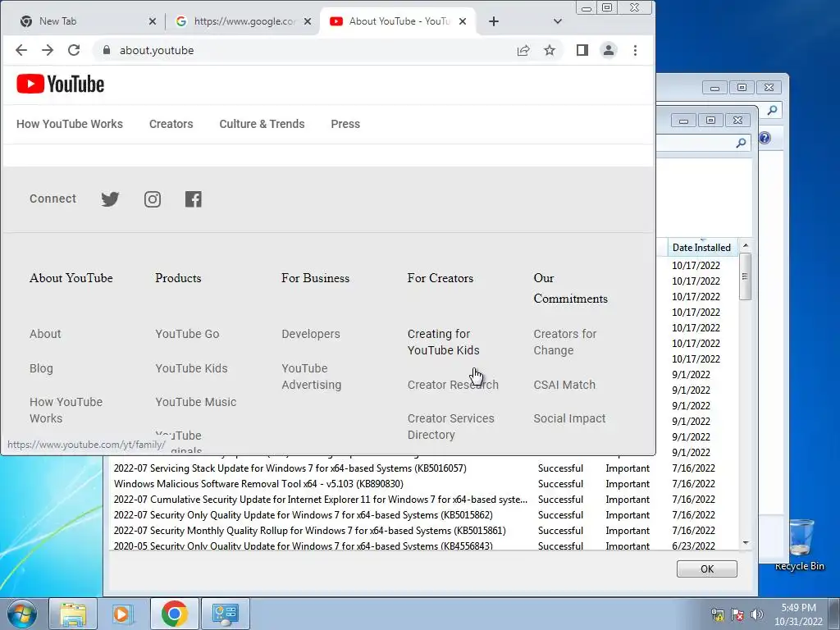Screen dimensions: 840x630
Task: Open the YouTube Advertising link
Action: (311, 377)
